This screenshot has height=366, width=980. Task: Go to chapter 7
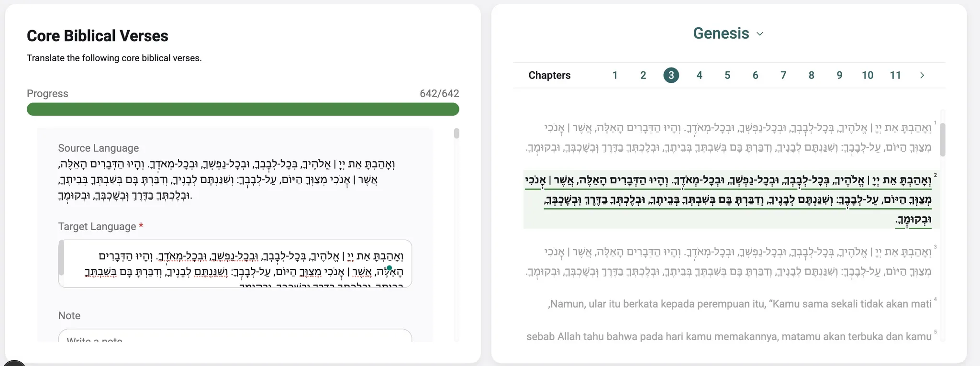pos(783,75)
